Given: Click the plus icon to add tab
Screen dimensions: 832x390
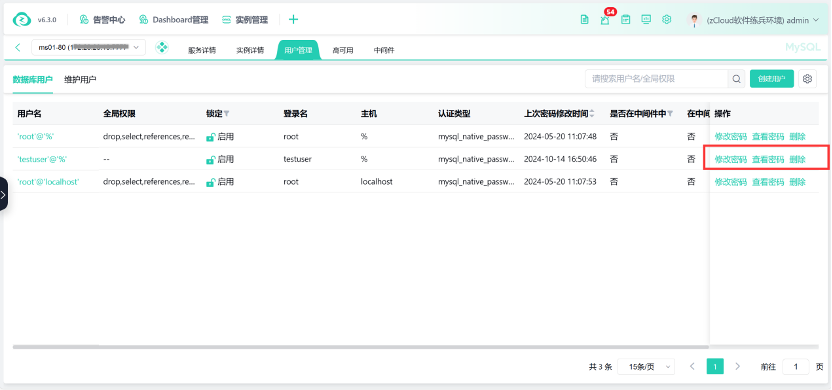Looking at the screenshot, I should (x=293, y=20).
